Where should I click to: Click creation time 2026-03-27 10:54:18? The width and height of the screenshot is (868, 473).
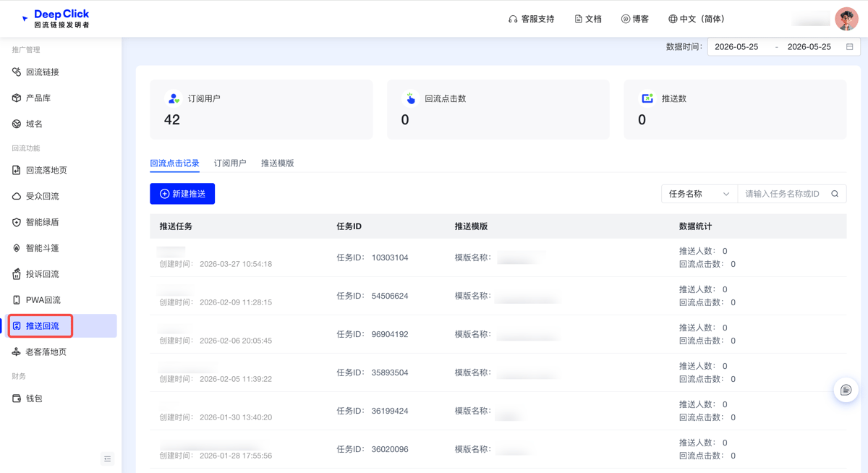[x=236, y=264]
